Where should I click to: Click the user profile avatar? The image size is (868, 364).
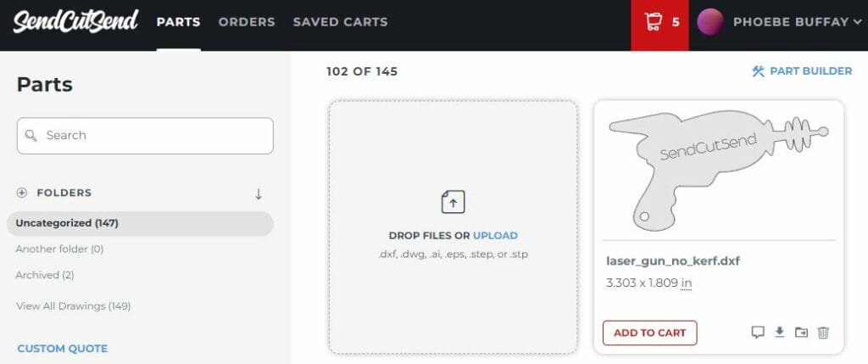tap(709, 22)
